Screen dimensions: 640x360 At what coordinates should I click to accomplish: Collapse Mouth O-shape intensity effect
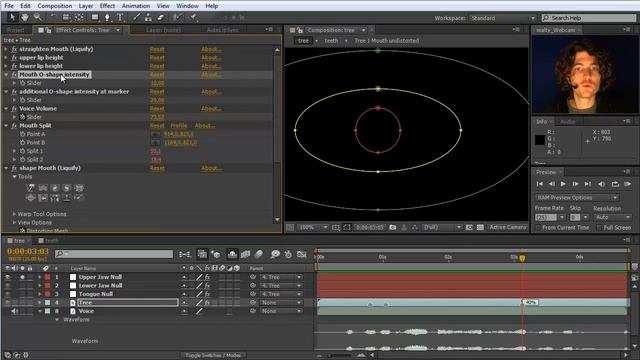tap(6, 75)
